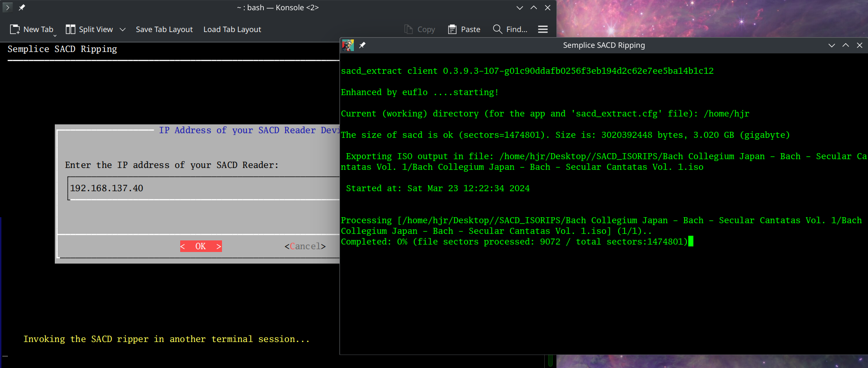Open the Split View toolbar option
This screenshot has width=868, height=368.
[x=89, y=29]
